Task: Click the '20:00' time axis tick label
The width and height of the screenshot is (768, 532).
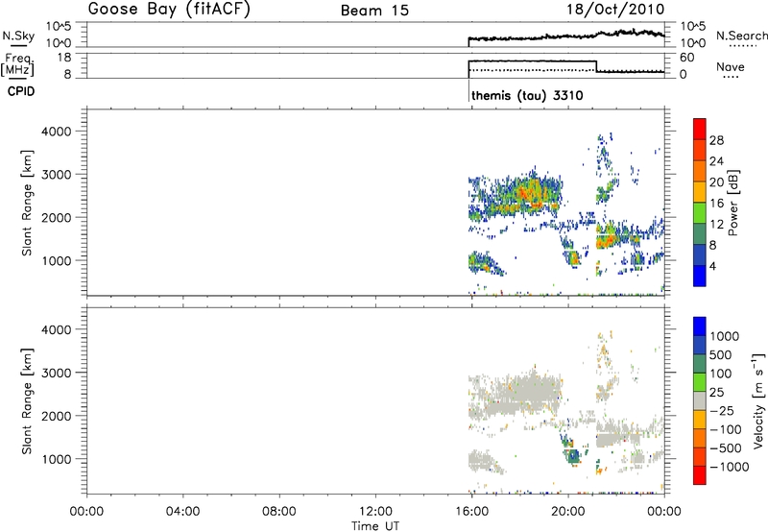Action: click(x=568, y=512)
